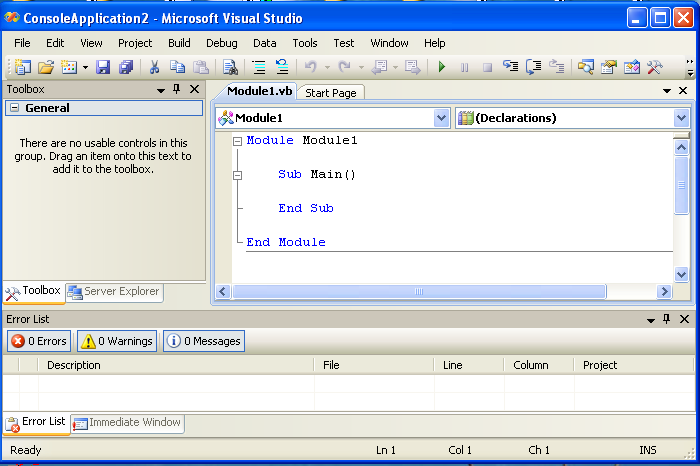Viewport: 700px width, 466px height.
Task: Click the Step Into icon
Action: pos(511,67)
